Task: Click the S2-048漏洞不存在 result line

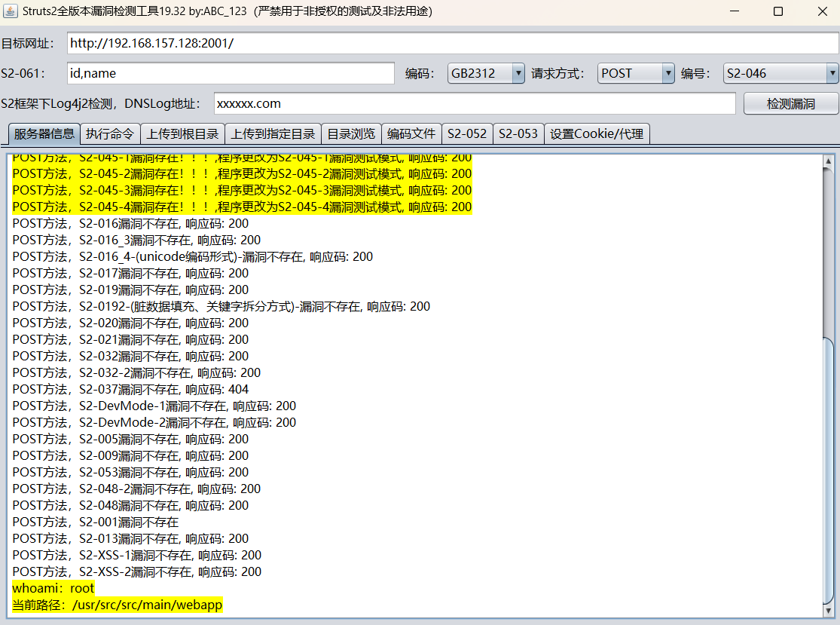Action: click(x=130, y=506)
